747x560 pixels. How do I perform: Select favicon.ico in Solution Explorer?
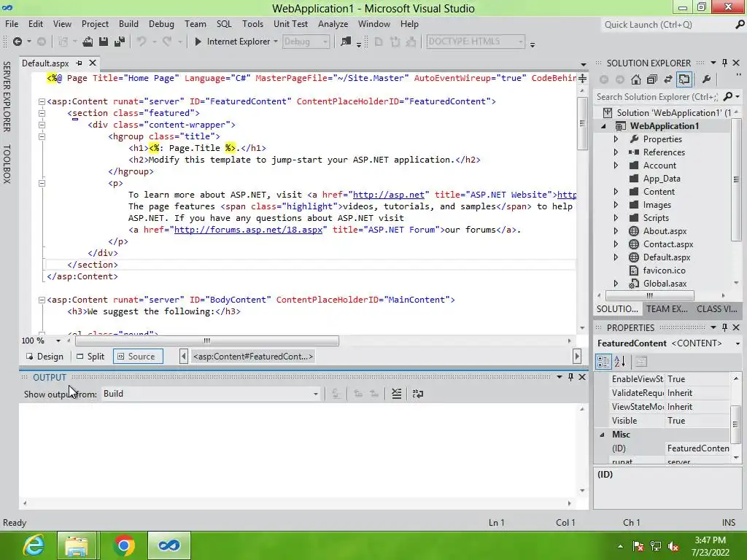tap(664, 271)
